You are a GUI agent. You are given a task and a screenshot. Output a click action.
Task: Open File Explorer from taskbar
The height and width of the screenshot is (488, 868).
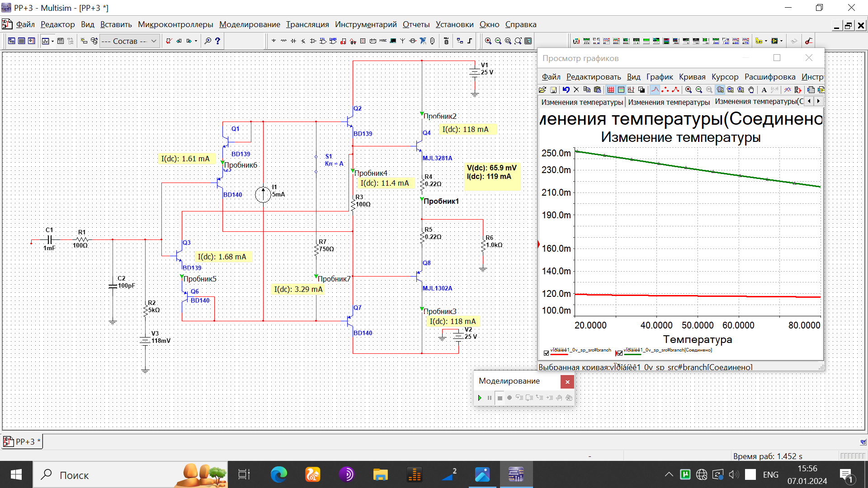coord(381,474)
